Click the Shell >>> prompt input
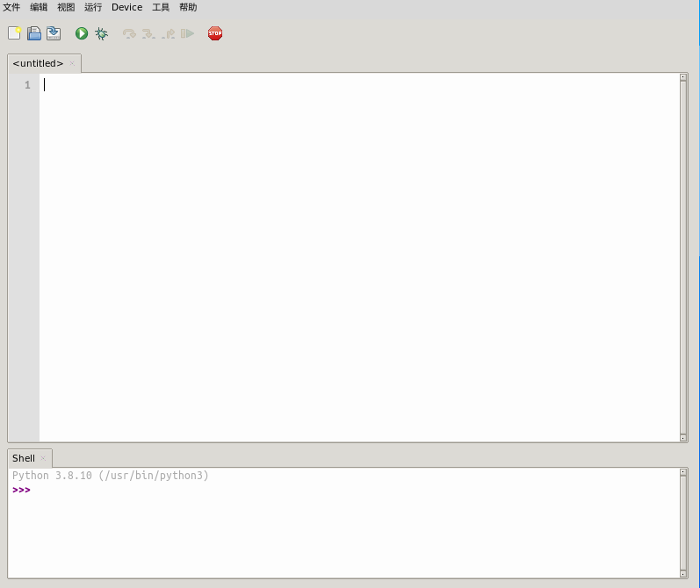 coord(355,490)
